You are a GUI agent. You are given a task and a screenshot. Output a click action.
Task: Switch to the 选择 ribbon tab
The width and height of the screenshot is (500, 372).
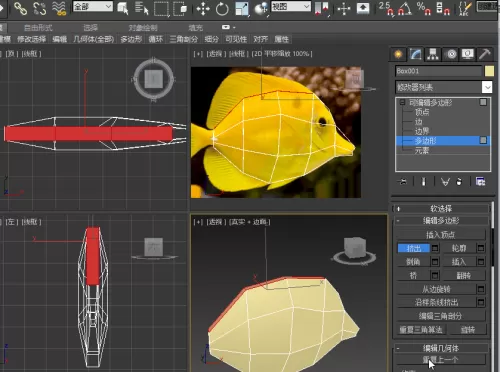click(90, 27)
